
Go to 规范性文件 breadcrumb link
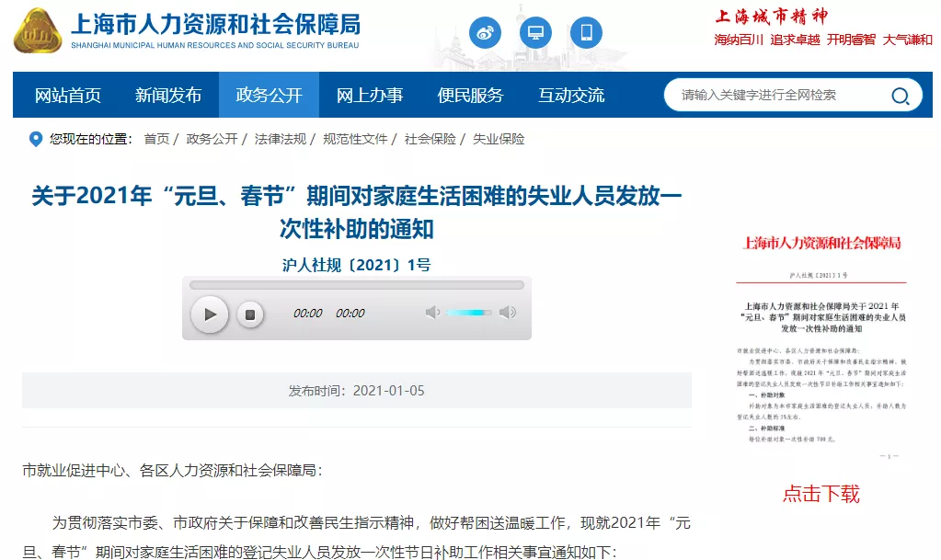[355, 139]
